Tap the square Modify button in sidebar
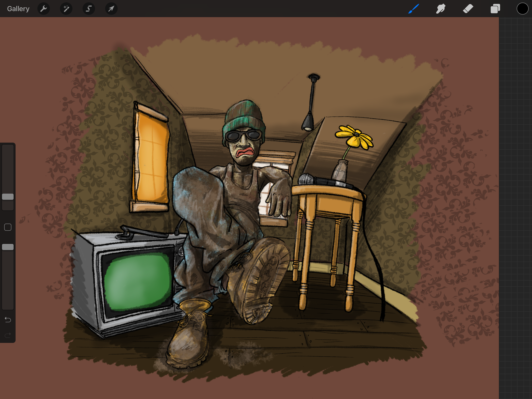Image resolution: width=532 pixels, height=399 pixels. (8, 227)
